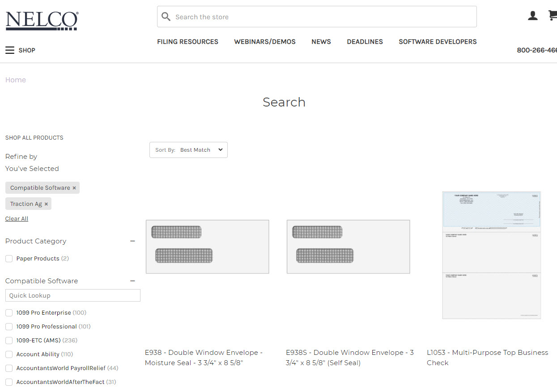The width and height of the screenshot is (557, 392).
Task: Open the L1053 business check thumbnail
Action: [491, 255]
